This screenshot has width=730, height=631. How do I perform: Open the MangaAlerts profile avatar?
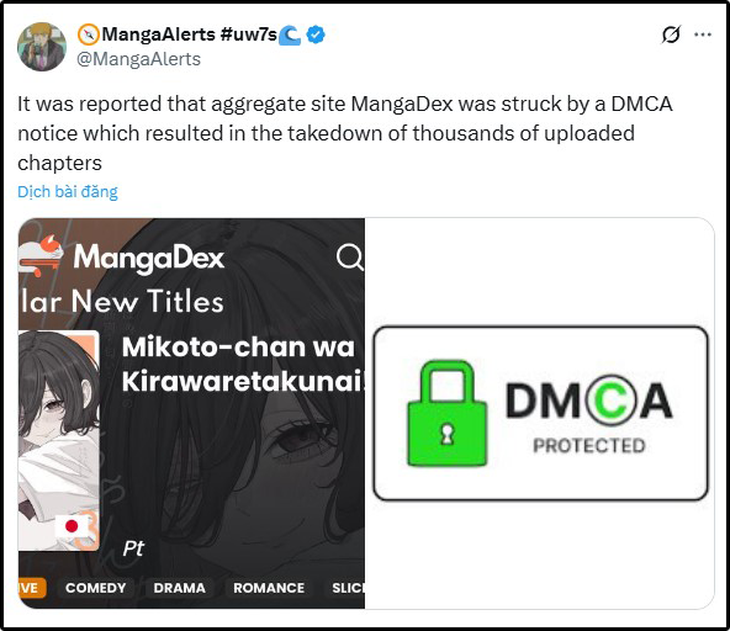tap(42, 46)
